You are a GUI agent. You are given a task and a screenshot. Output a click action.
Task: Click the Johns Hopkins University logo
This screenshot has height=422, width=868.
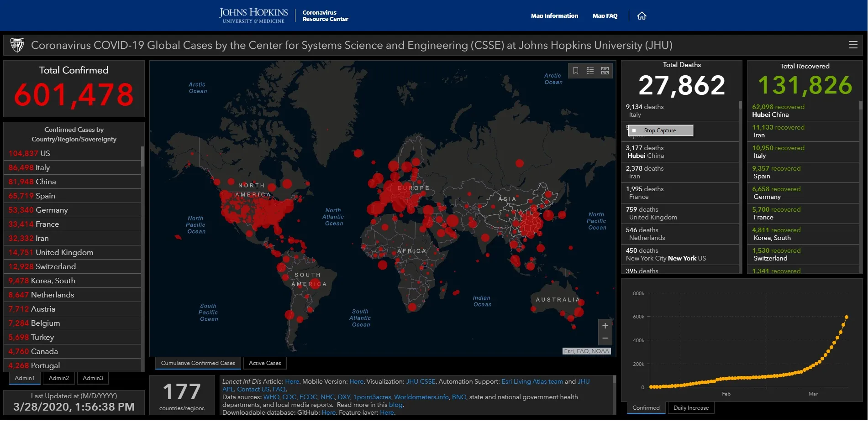point(253,16)
